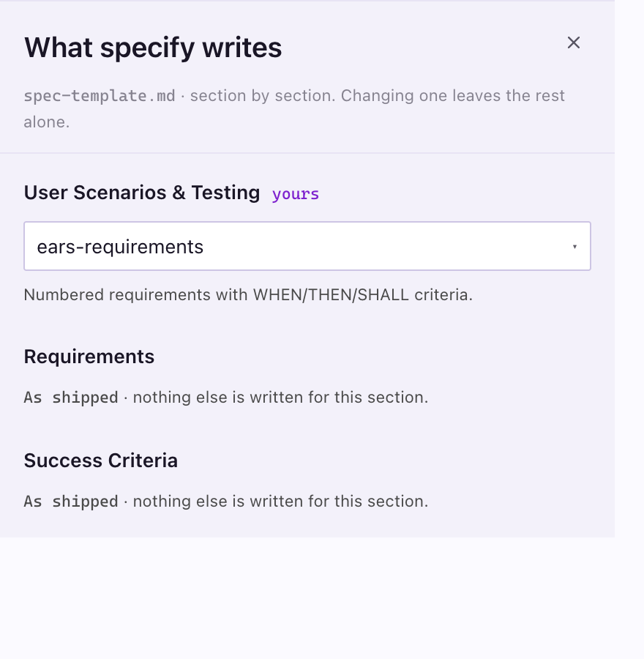Click the divider line beneath the panel header
The width and height of the screenshot is (644, 659).
(x=307, y=153)
